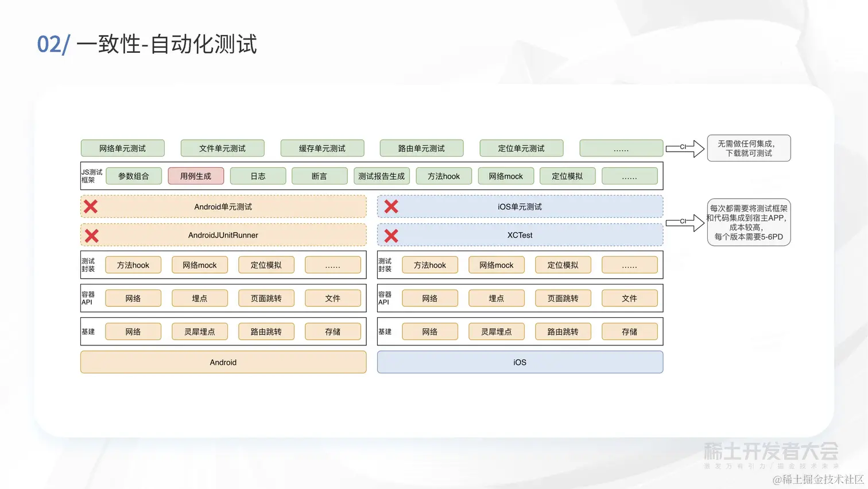Viewport: 868px width, 489px height.
Task: Click 灵犀埋点 in Android 基建 row
Action: point(200,332)
